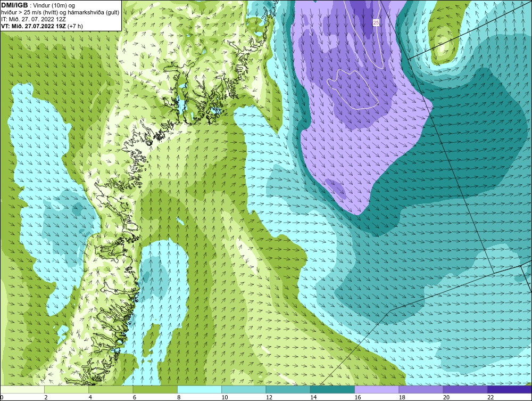Click legend scale value '18'
This screenshot has height=401, width=532.
[x=402, y=398]
